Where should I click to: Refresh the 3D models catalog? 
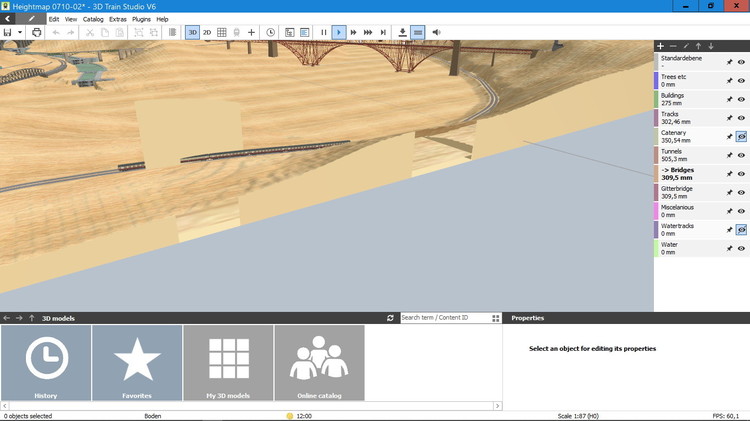[x=390, y=318]
